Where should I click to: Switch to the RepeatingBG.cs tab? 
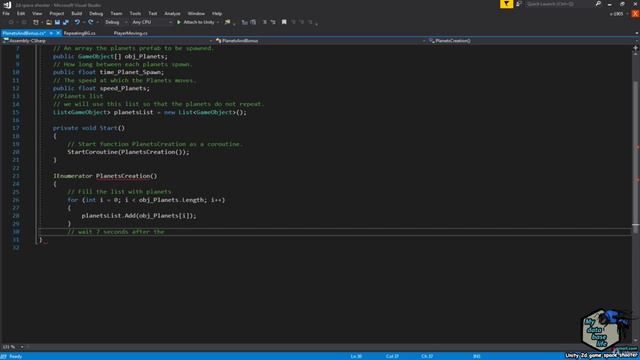(80, 33)
